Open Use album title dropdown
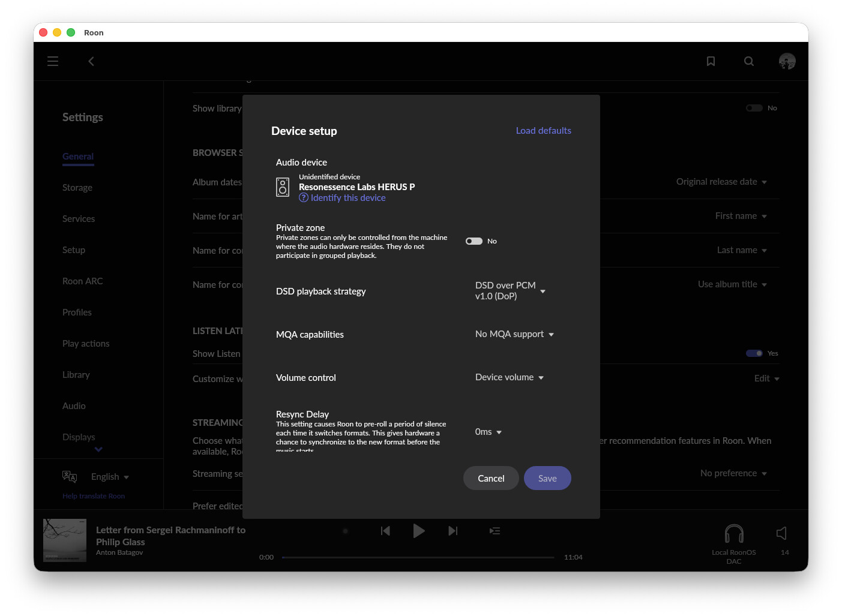Viewport: 842px width, 616px height. click(732, 284)
